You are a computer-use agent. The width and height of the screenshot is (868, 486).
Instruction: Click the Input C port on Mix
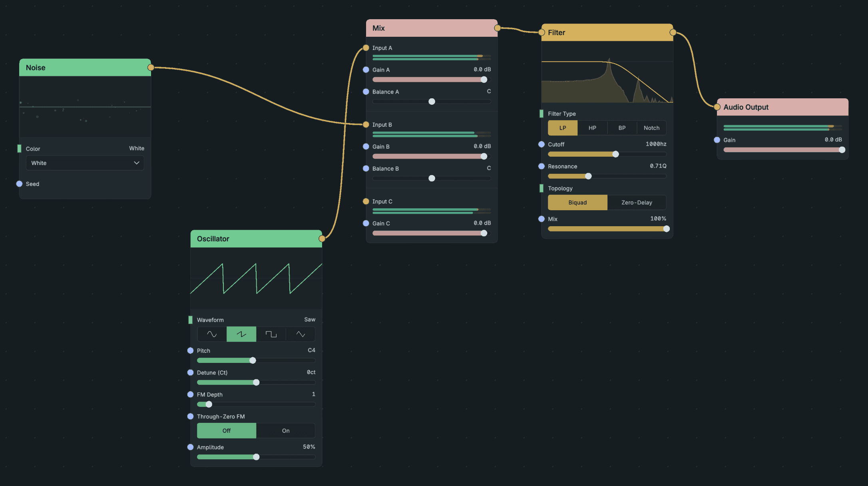pyautogui.click(x=366, y=201)
